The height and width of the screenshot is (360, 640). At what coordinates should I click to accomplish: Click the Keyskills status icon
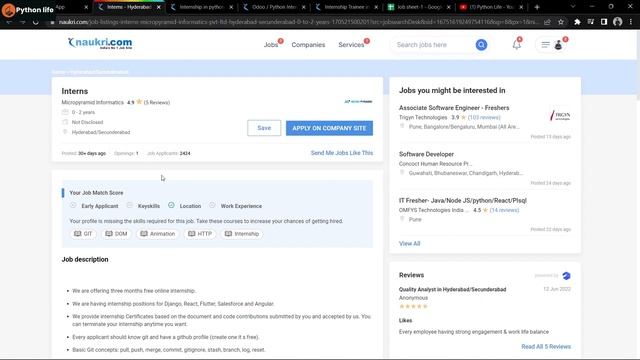coord(129,205)
